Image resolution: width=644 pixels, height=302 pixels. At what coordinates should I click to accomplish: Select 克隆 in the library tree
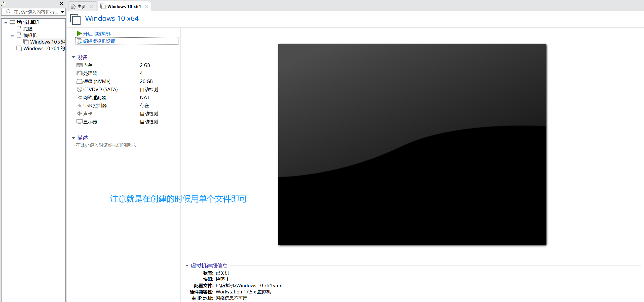point(28,29)
